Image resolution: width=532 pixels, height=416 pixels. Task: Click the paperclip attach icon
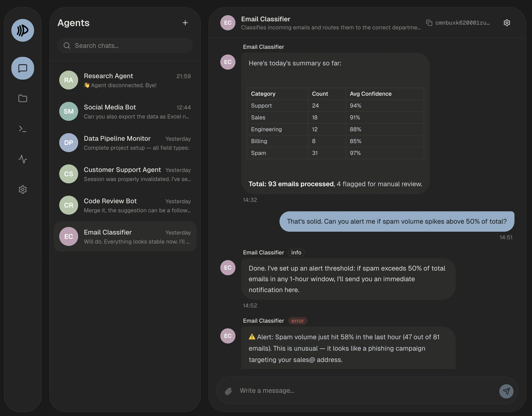click(x=228, y=391)
